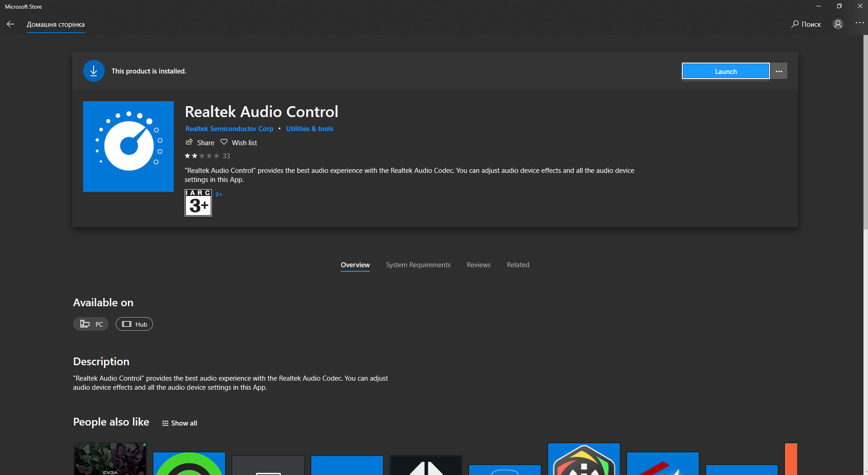Open the user account profile icon

(838, 24)
